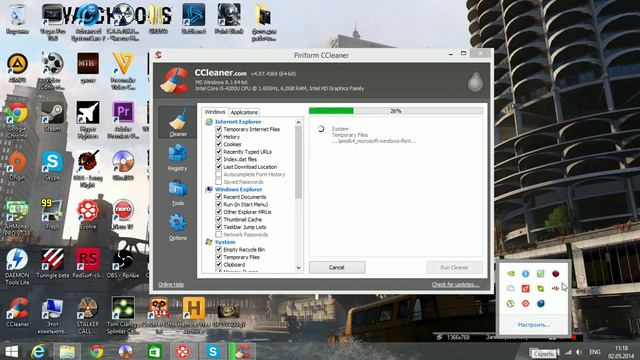Cancel the running cleanup
Viewport: 640px width, 360px height.
point(337,267)
